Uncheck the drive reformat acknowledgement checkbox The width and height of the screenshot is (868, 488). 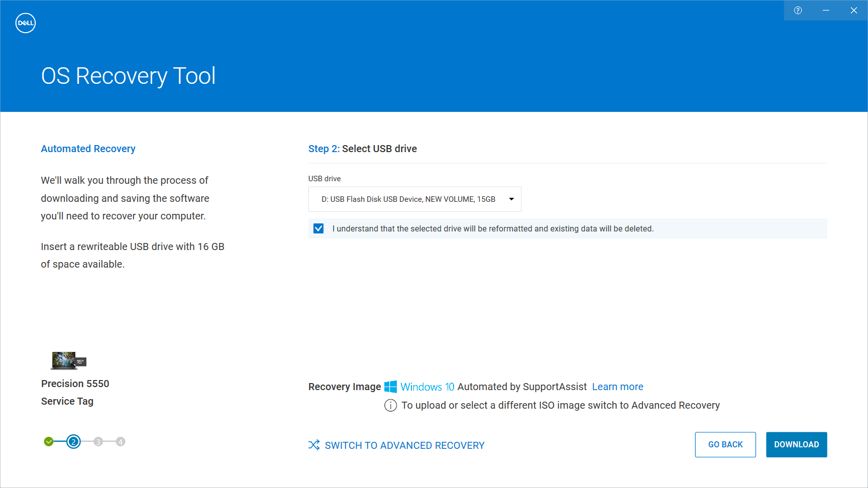point(318,228)
